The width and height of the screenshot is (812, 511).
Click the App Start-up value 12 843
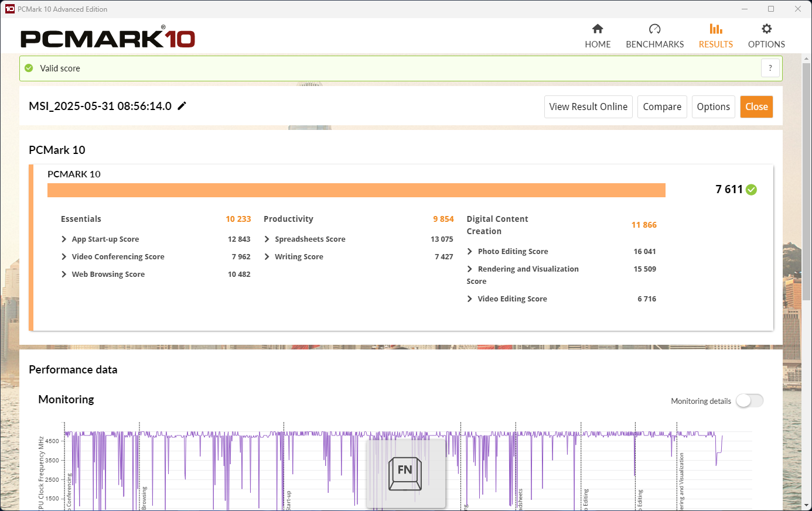click(239, 239)
